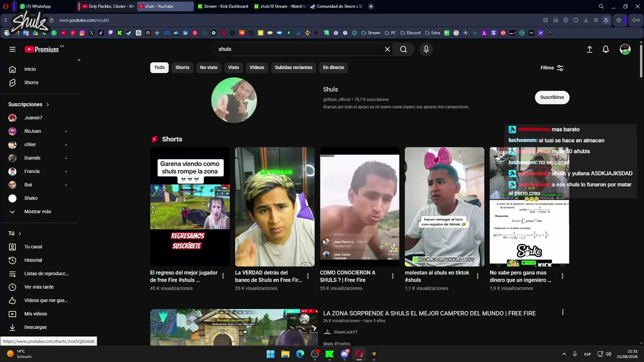Switch to the Stream - Kick Dashboard tab
The height and width of the screenshot is (362, 644).
pos(223,7)
